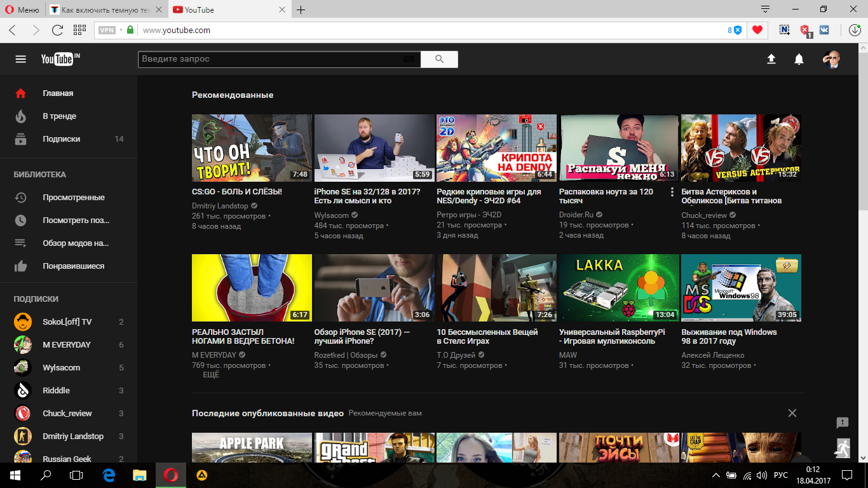Click the blue ad-blocker shield in address bar

[738, 30]
